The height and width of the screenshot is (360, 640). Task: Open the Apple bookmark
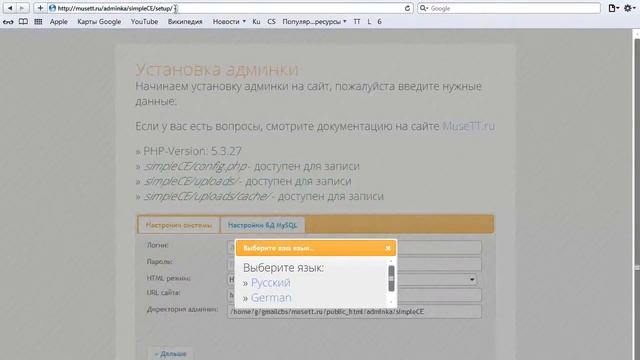point(59,22)
